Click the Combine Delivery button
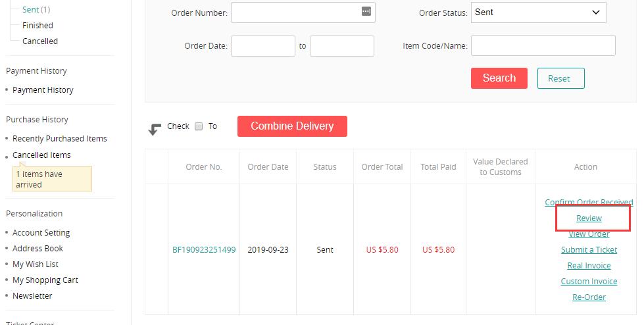Screen dimensions: 644x325 (x=292, y=126)
